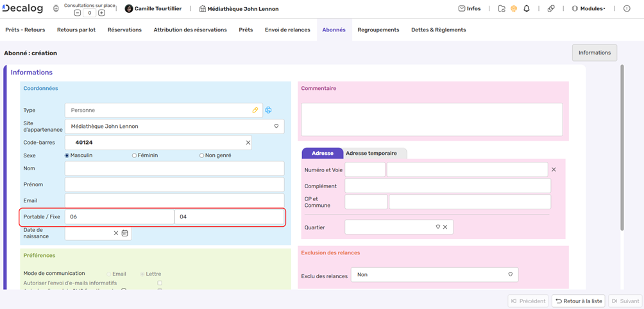Screen dimensions: 644x309
Task: Open the Modules dropdown menu
Action: click(588, 9)
